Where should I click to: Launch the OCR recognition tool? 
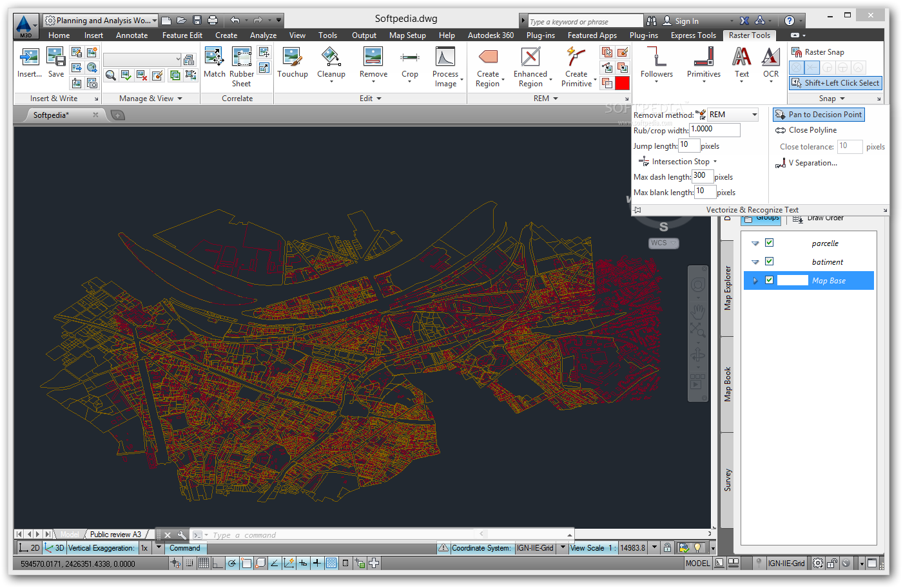(x=771, y=58)
